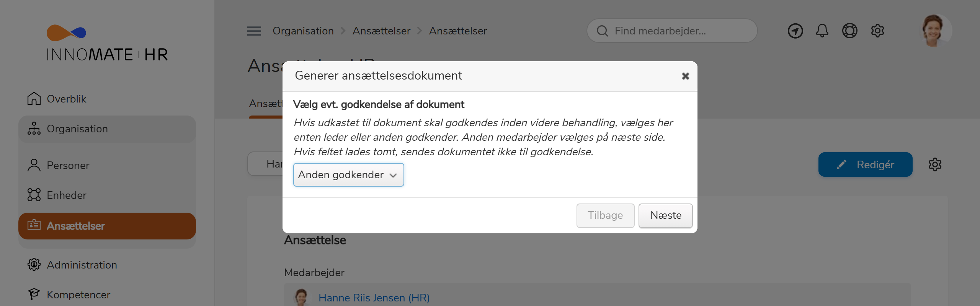Click the Organisation breadcrumb link
The height and width of the screenshot is (306, 980).
[303, 31]
